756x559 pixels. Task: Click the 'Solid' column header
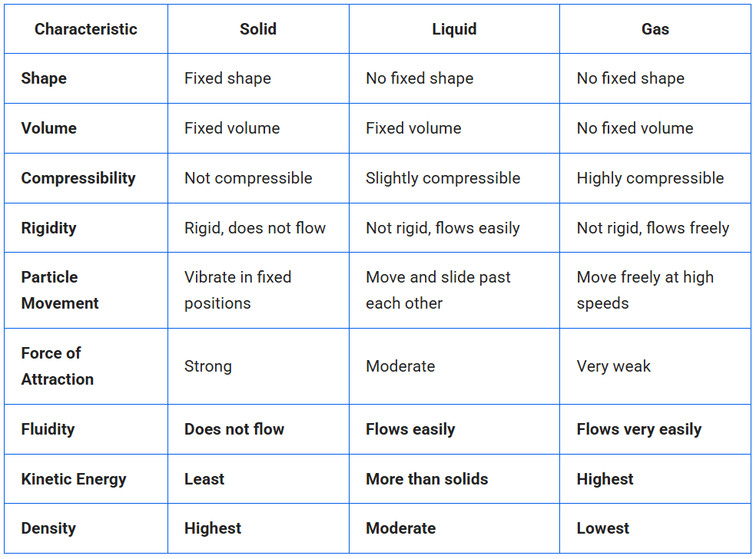point(258,29)
